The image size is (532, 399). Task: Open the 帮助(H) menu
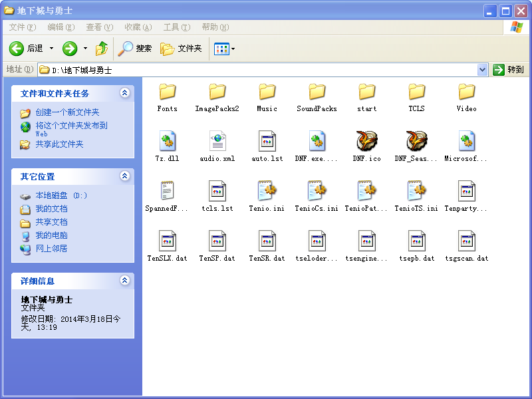pyautogui.click(x=215, y=27)
